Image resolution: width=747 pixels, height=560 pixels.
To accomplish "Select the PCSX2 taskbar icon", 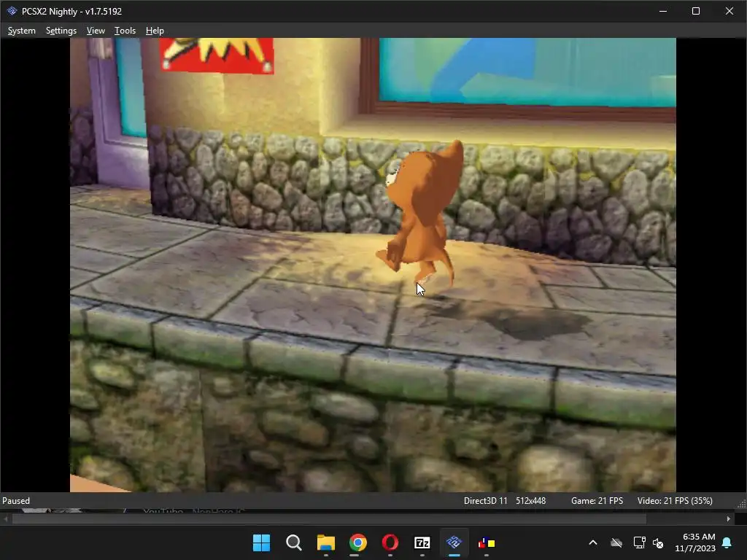I will pyautogui.click(x=454, y=542).
